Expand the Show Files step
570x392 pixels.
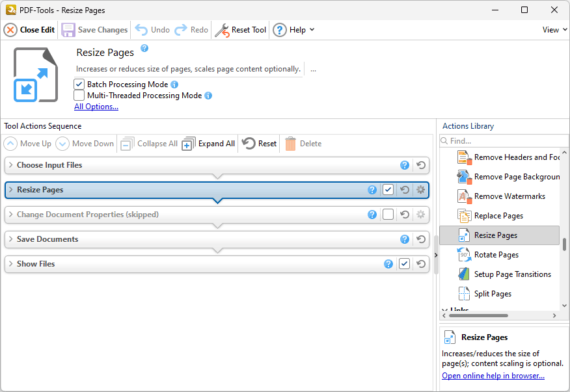[x=11, y=264]
